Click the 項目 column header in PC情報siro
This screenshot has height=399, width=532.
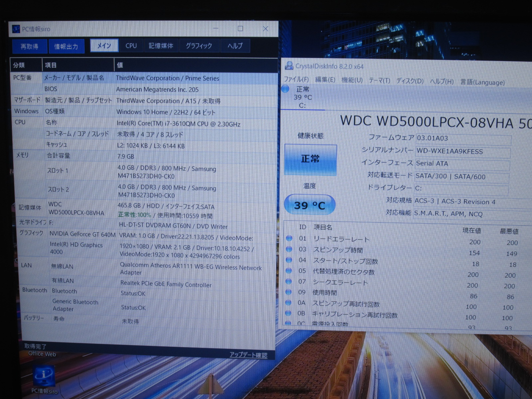click(78, 65)
